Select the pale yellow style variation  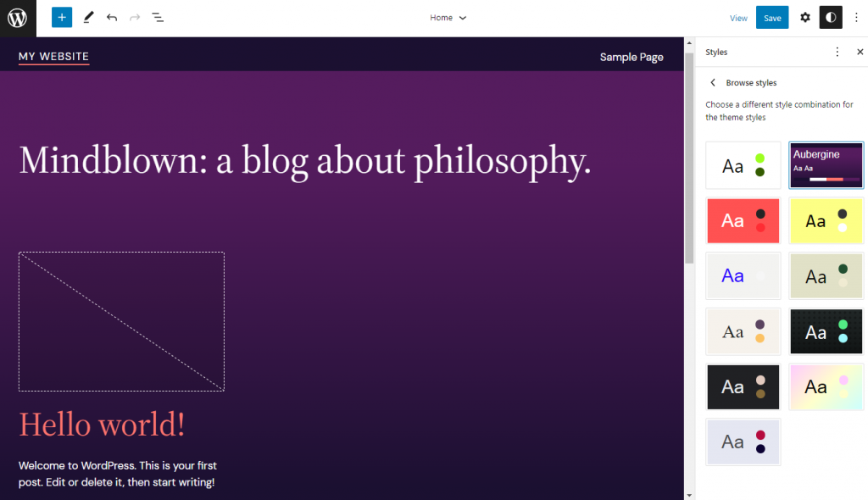click(x=826, y=221)
